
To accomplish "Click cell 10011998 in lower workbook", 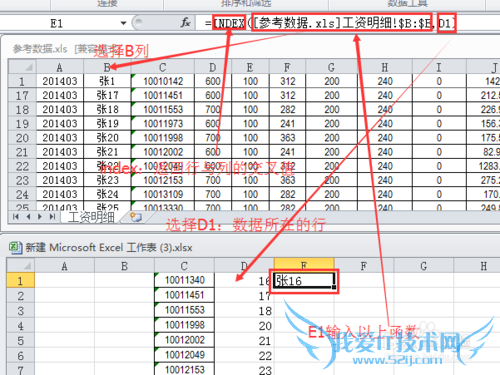I will tap(184, 325).
